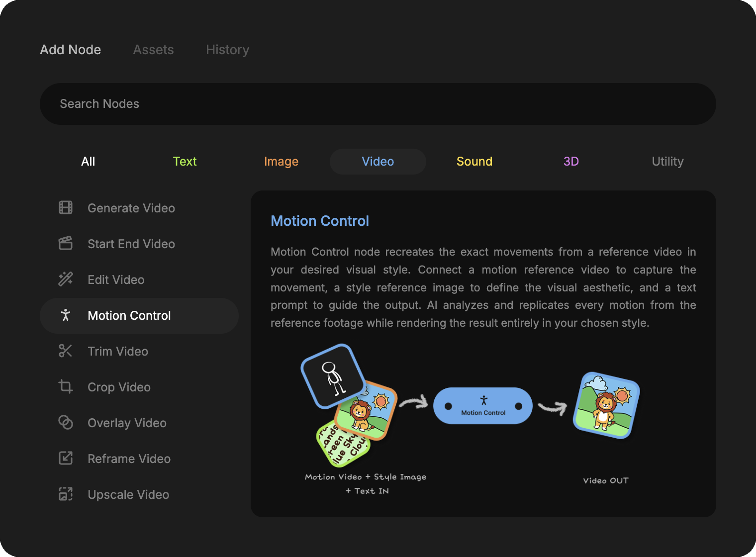Filter nodes by Image category
Image resolution: width=756 pixels, height=557 pixels.
281,162
